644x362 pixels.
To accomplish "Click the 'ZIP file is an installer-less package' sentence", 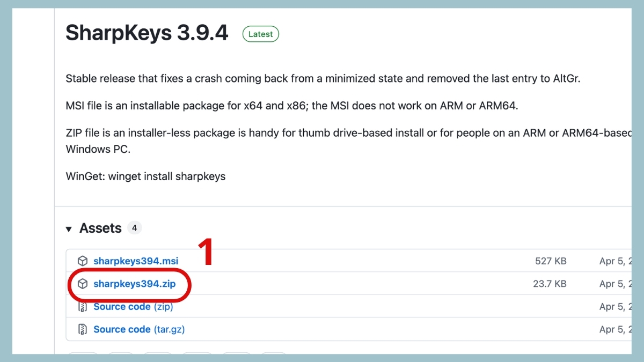I will (x=348, y=141).
